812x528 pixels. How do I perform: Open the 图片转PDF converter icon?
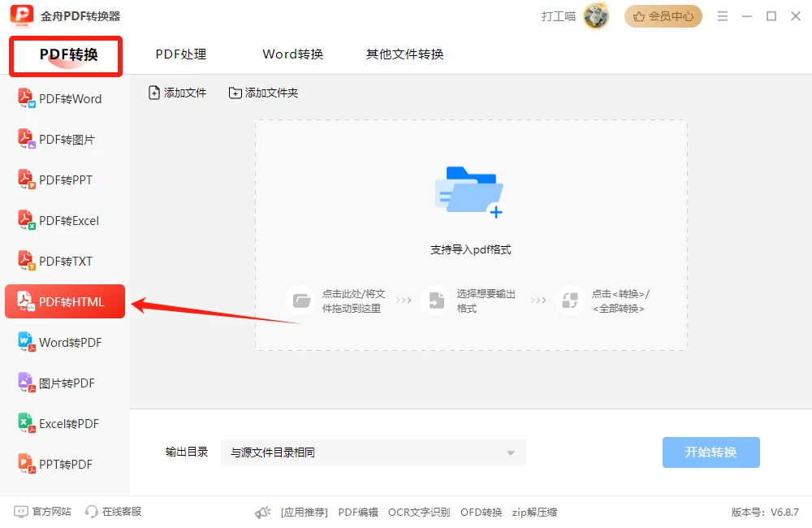pyautogui.click(x=26, y=383)
